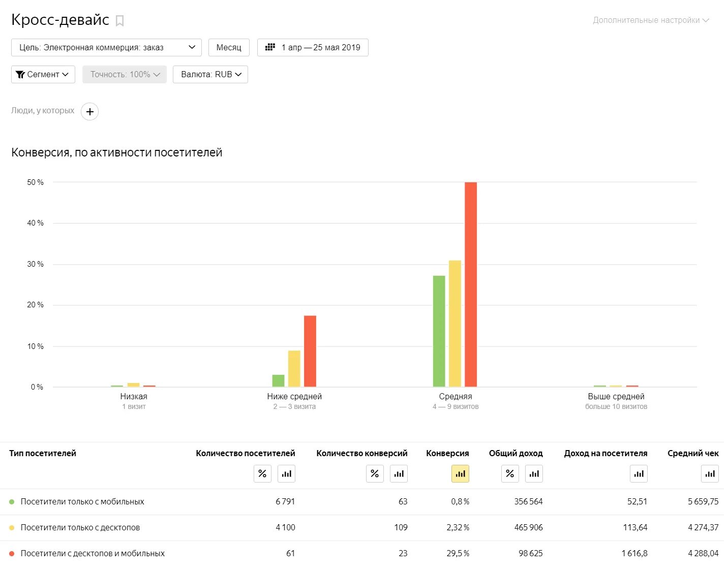Click conversions count 109
The image size is (728, 574).
[401, 528]
